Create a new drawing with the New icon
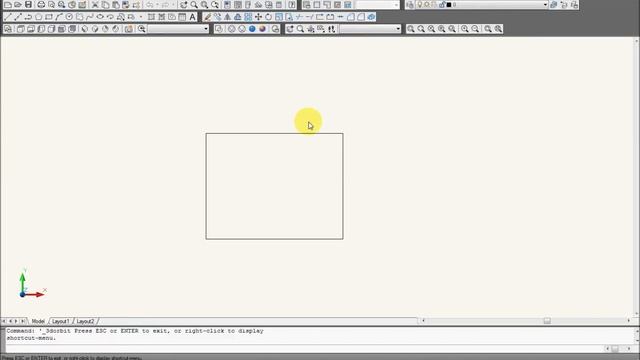 pyautogui.click(x=8, y=5)
